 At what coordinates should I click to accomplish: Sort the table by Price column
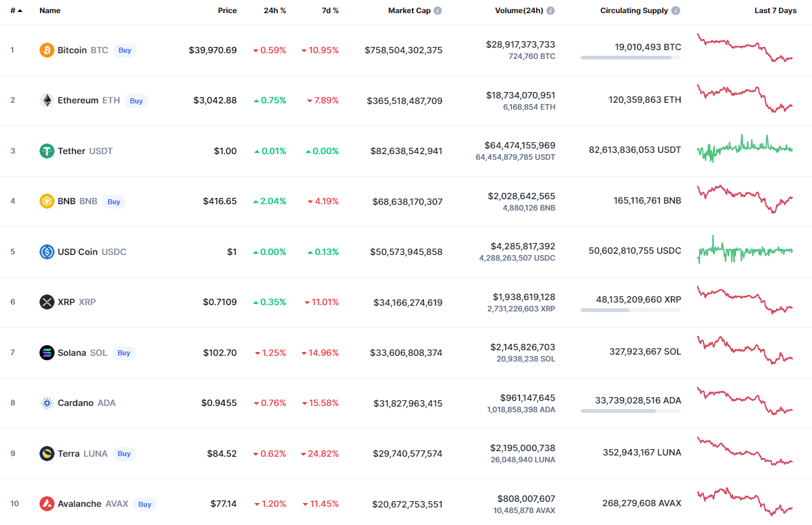pos(227,11)
